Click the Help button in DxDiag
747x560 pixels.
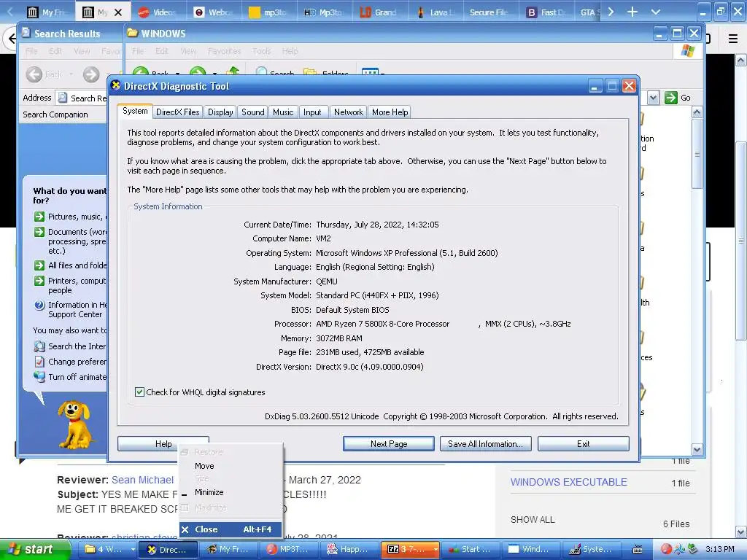point(163,443)
